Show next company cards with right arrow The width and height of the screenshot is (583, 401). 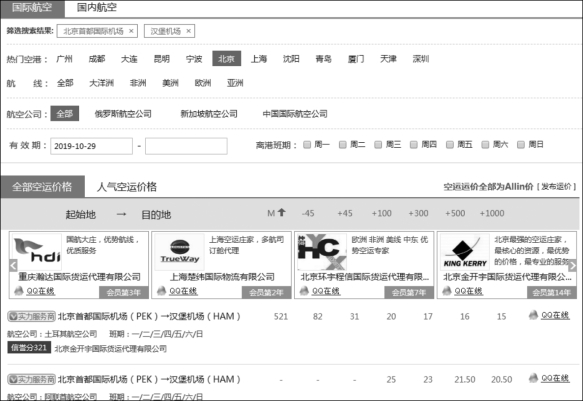click(573, 265)
